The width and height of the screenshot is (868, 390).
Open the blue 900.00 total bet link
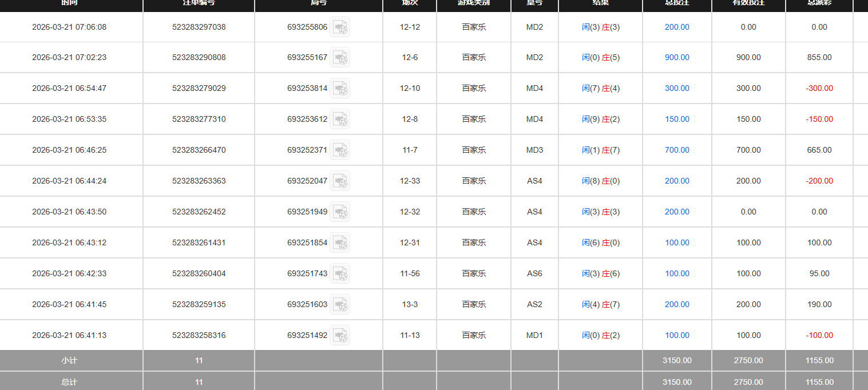click(677, 58)
